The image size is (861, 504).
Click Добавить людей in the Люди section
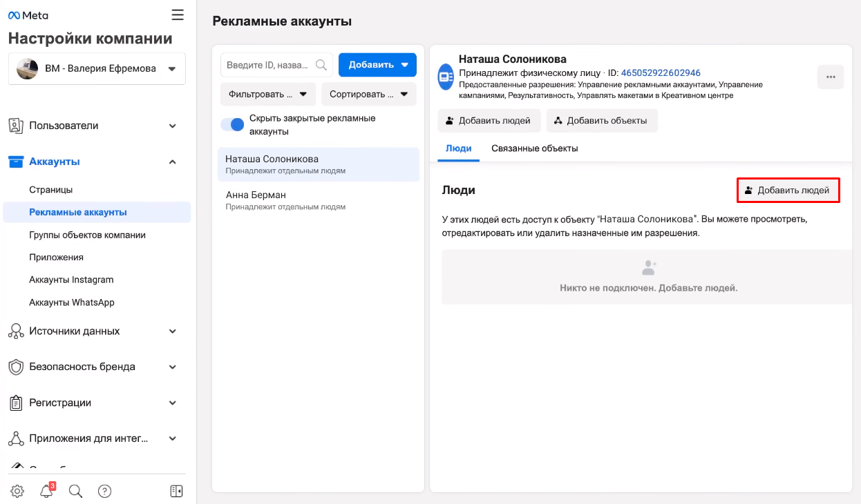click(x=788, y=191)
